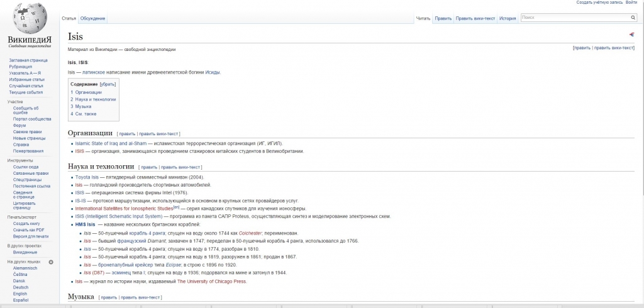644x308 pixels.
Task: Open Викиданные project link
Action: click(25, 253)
